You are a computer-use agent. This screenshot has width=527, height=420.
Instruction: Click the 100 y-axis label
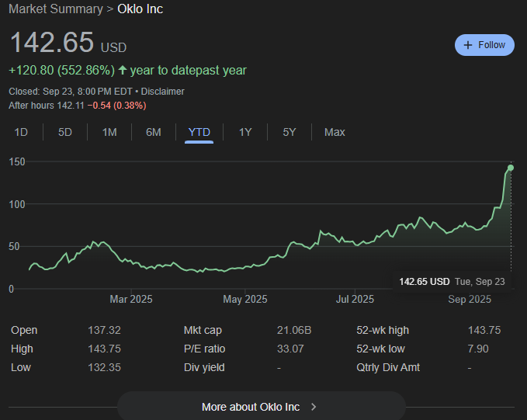[x=17, y=204]
